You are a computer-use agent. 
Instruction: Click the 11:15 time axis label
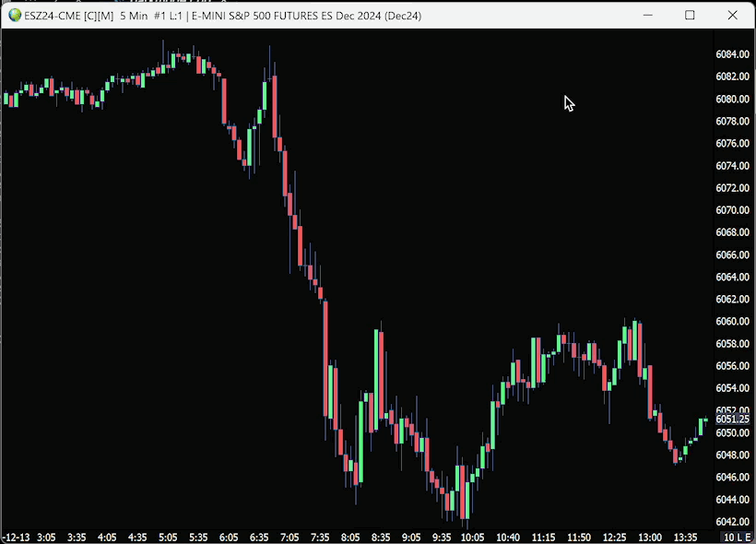[x=543, y=538]
